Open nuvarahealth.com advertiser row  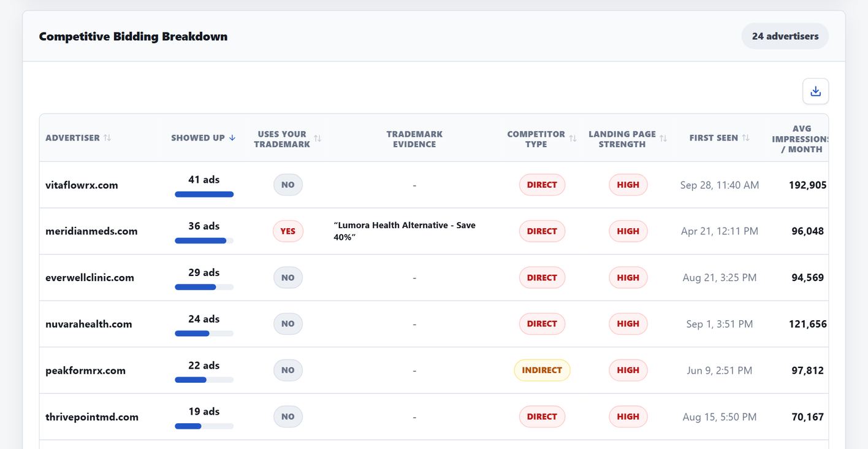coord(434,324)
